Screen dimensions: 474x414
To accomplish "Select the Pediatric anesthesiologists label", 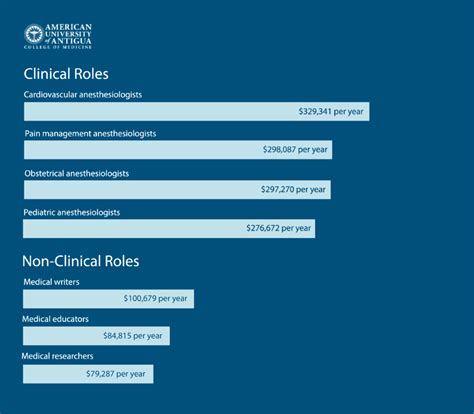I will (x=72, y=213).
